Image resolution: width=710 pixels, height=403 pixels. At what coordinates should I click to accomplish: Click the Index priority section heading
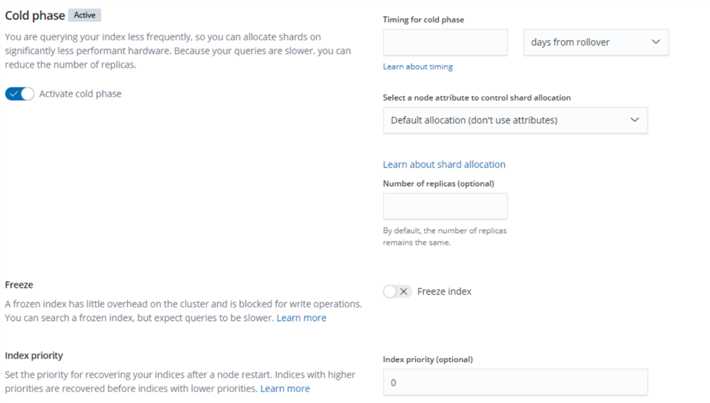click(34, 355)
